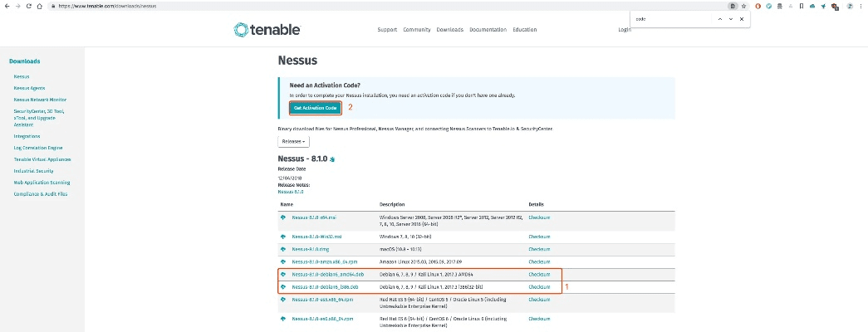Open the Documentation nav menu

[488, 30]
